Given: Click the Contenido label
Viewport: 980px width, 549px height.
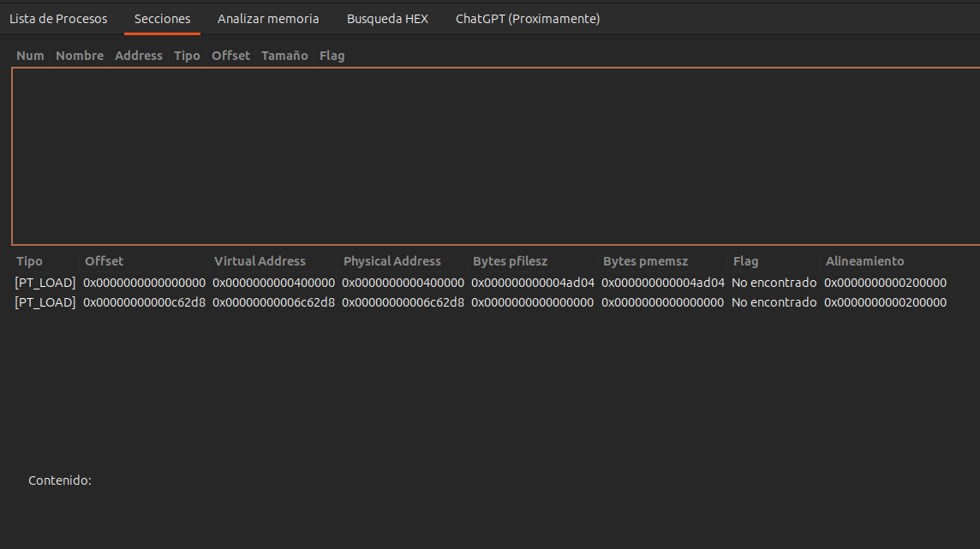Looking at the screenshot, I should 60,480.
